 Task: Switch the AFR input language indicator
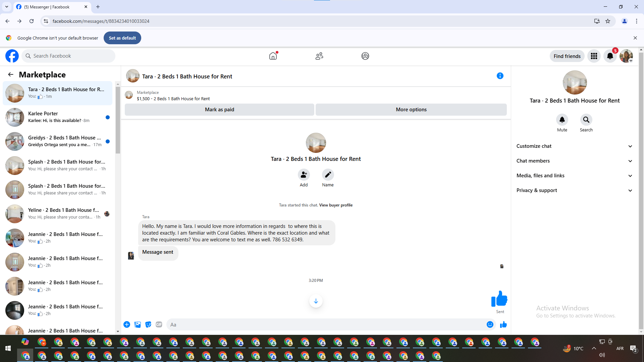620,349
